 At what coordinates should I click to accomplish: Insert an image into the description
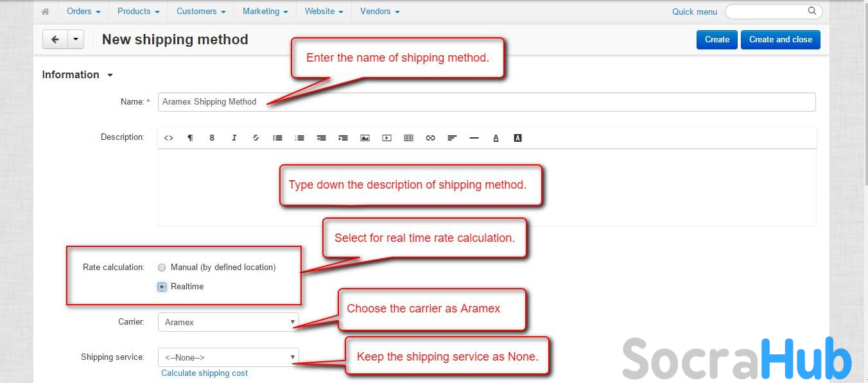(365, 138)
